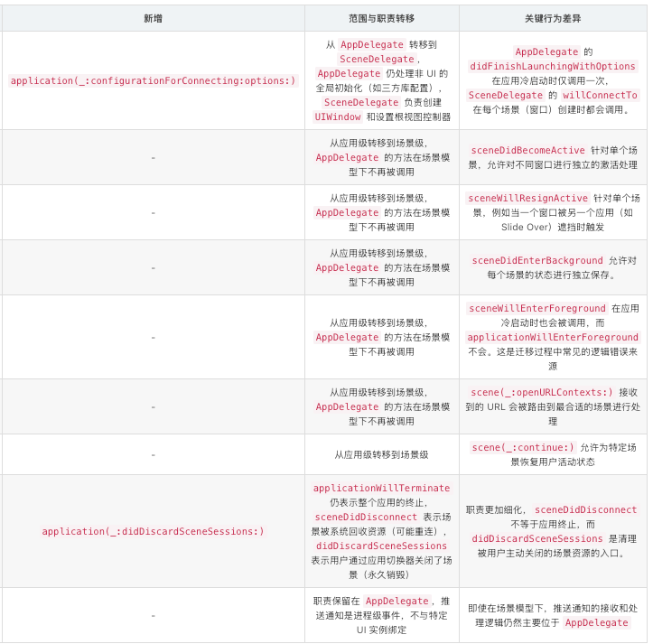Viewport: 653px width, 644px height.
Task: Click the text 不会。这是迁移过程中常见的逻辑错误来
Action: pyautogui.click(x=553, y=351)
